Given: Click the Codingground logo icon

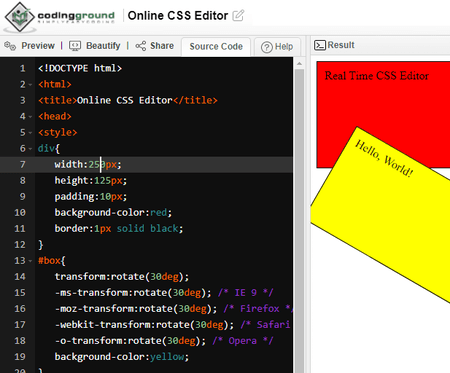Looking at the screenshot, I should (x=20, y=17).
